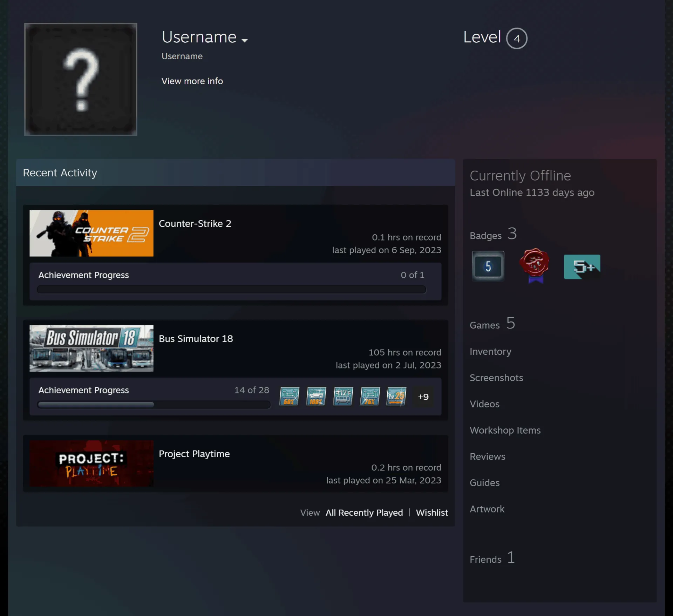Show the +9 more achievements
673x616 pixels.
pos(423,397)
